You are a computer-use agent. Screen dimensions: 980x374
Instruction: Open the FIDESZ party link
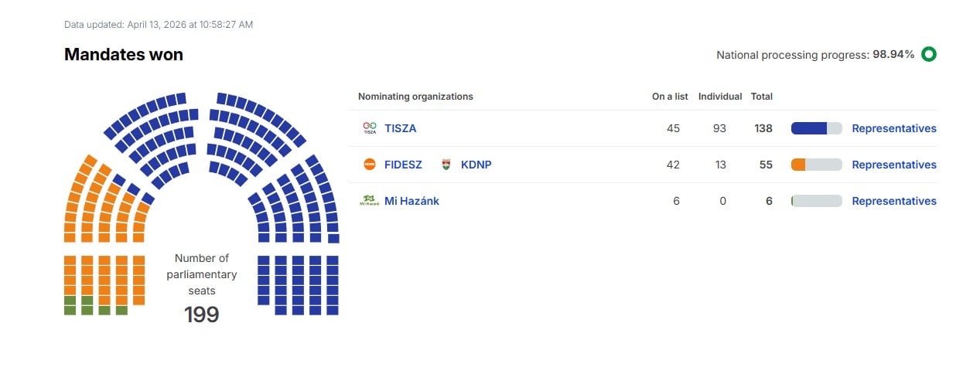coord(403,165)
